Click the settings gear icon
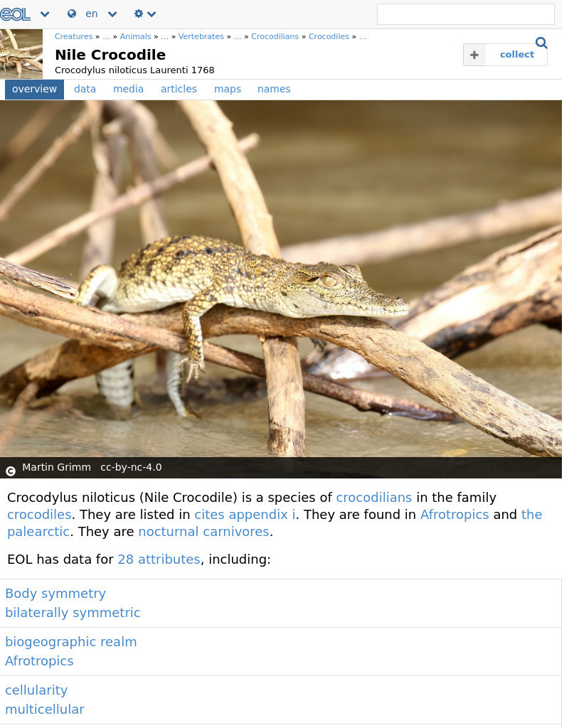The width and height of the screenshot is (569, 728). (x=138, y=14)
